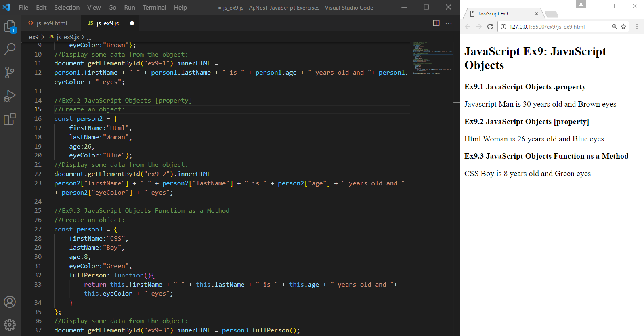Close the JavaScript Ex9 browser tab
The image size is (644, 336).
(536, 14)
